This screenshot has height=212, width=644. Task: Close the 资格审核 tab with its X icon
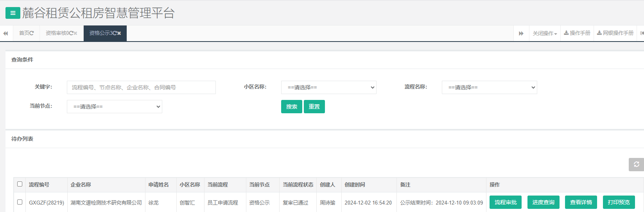coord(75,33)
